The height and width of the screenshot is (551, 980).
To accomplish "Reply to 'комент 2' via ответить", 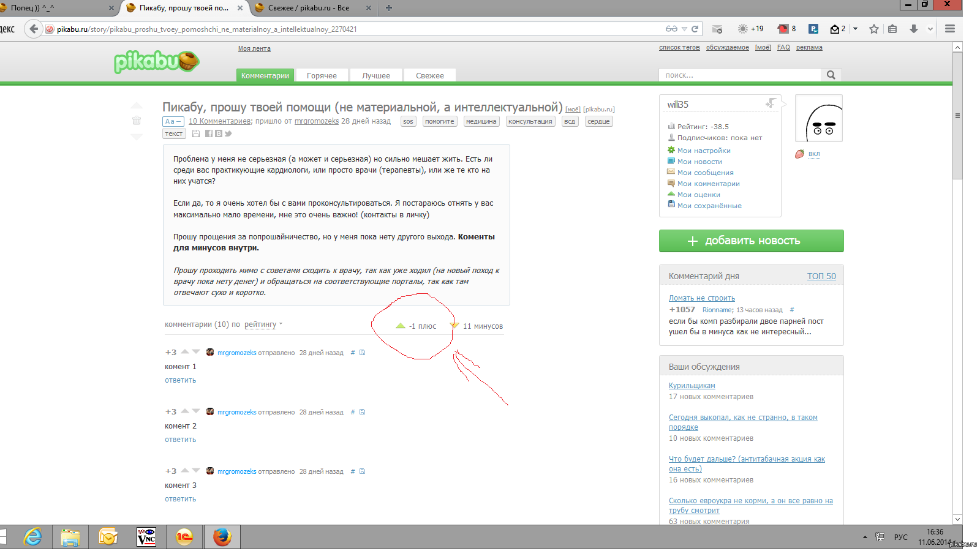I will tap(180, 440).
